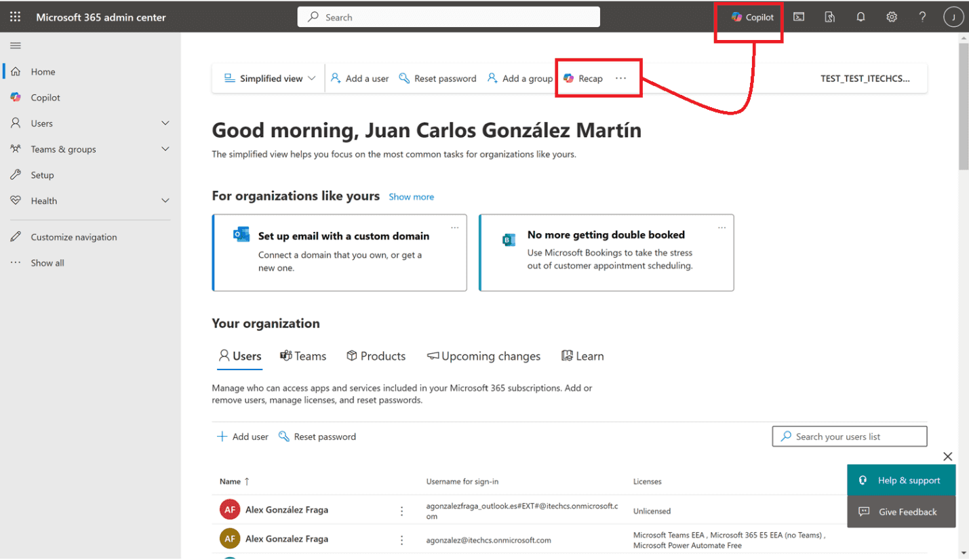Click the Home icon in the sidebar
Image resolution: width=969 pixels, height=560 pixels.
click(x=16, y=71)
